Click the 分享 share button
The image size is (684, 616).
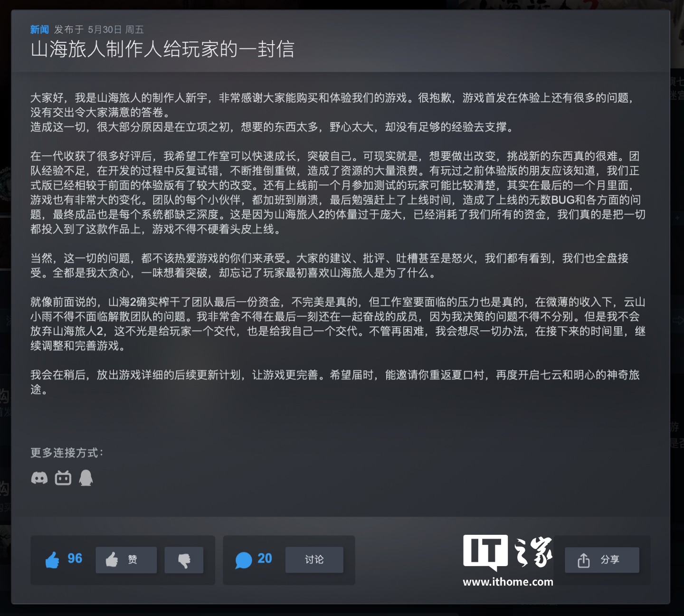coord(602,560)
